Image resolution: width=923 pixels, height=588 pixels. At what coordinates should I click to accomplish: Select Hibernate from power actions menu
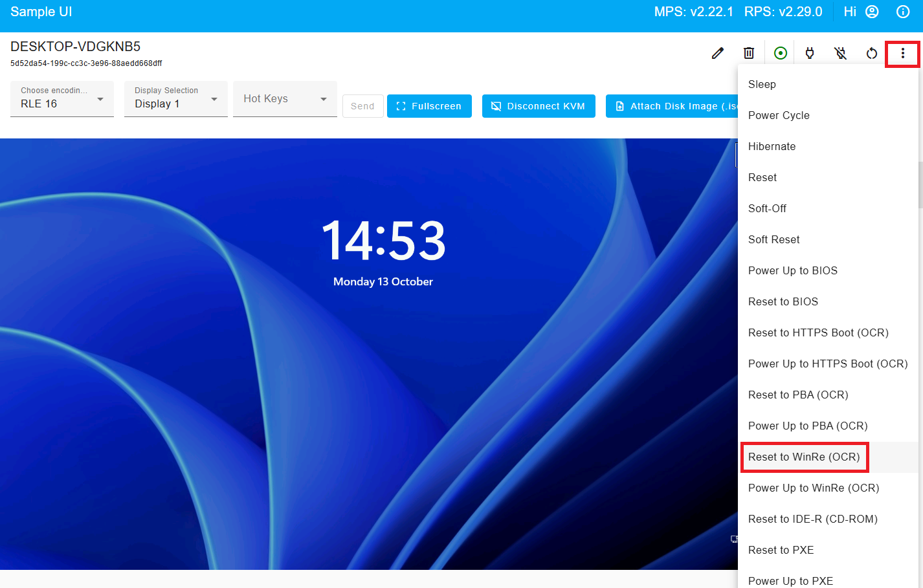772,146
